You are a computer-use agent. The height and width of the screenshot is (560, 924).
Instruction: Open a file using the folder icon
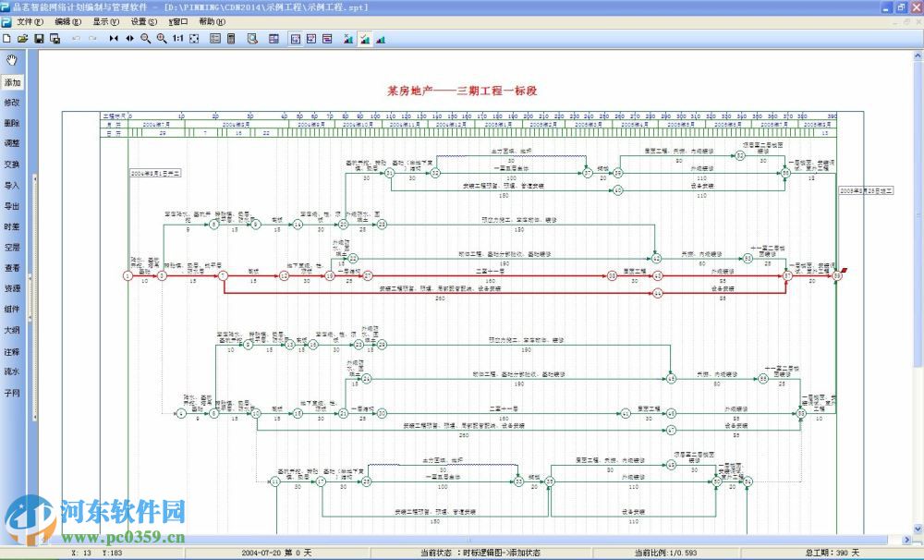[23, 39]
